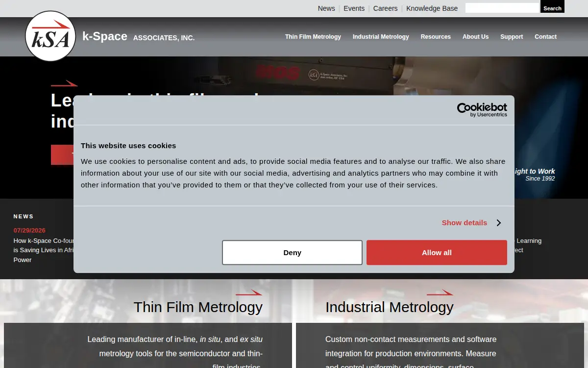Deny cookies in the consent dialog
The height and width of the screenshot is (368, 588).
[x=292, y=253]
